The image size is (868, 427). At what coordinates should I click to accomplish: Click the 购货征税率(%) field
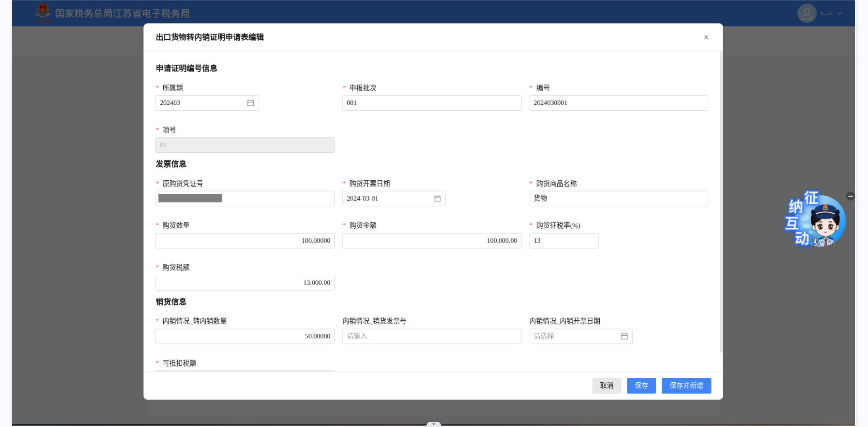click(564, 241)
